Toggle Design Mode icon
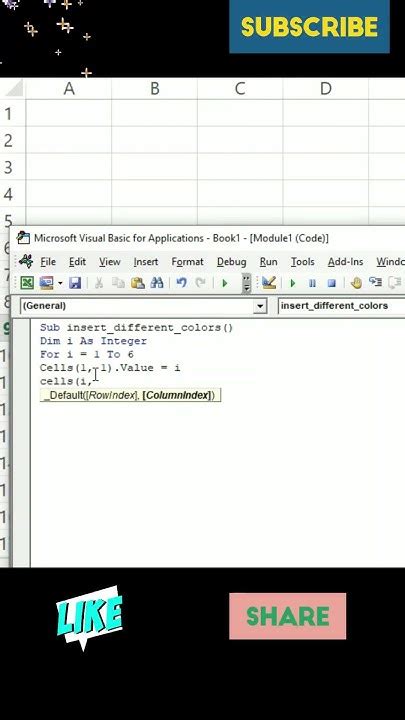The width and height of the screenshot is (405, 720). (x=269, y=283)
